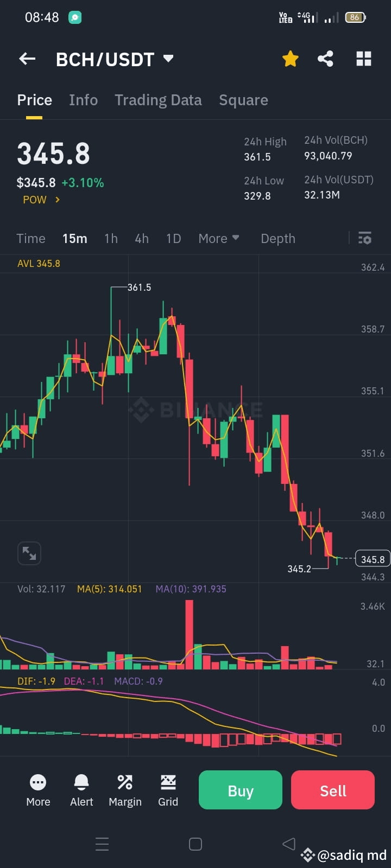Open the More timeframe dropdown
The image size is (391, 868).
coord(218,238)
